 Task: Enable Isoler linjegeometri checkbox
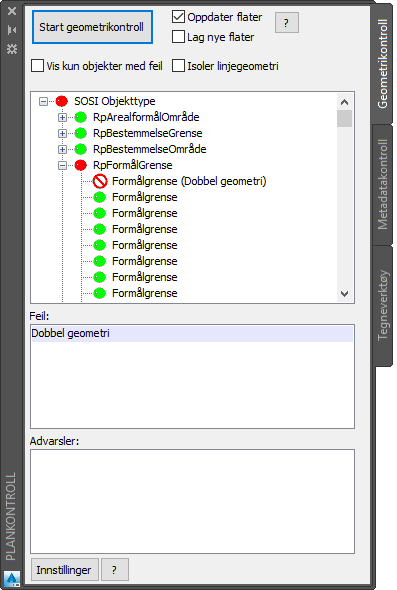[178, 66]
